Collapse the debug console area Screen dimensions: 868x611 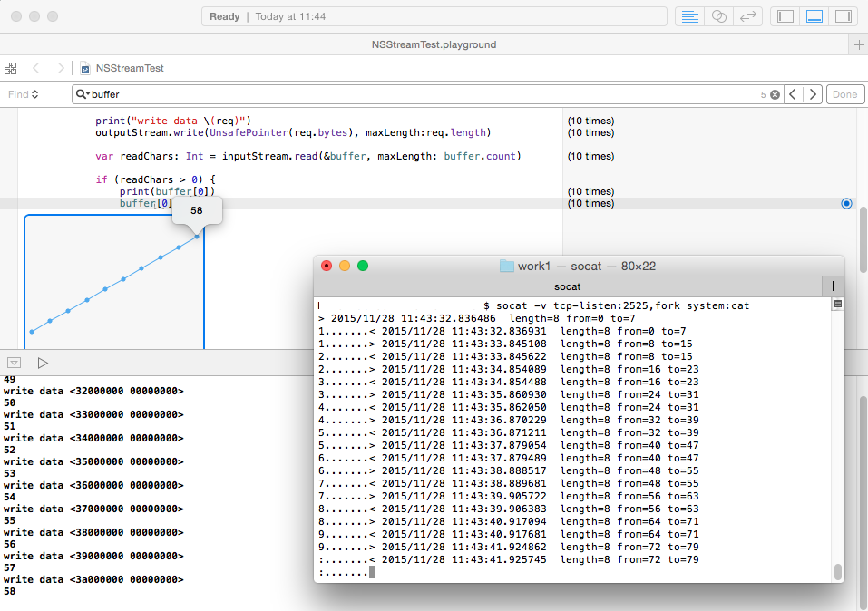14,363
